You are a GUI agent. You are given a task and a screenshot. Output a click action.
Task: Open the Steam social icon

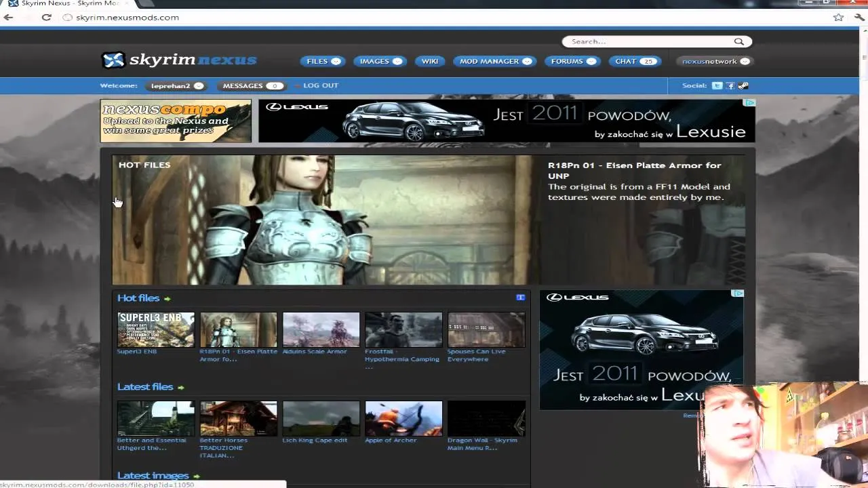click(743, 85)
